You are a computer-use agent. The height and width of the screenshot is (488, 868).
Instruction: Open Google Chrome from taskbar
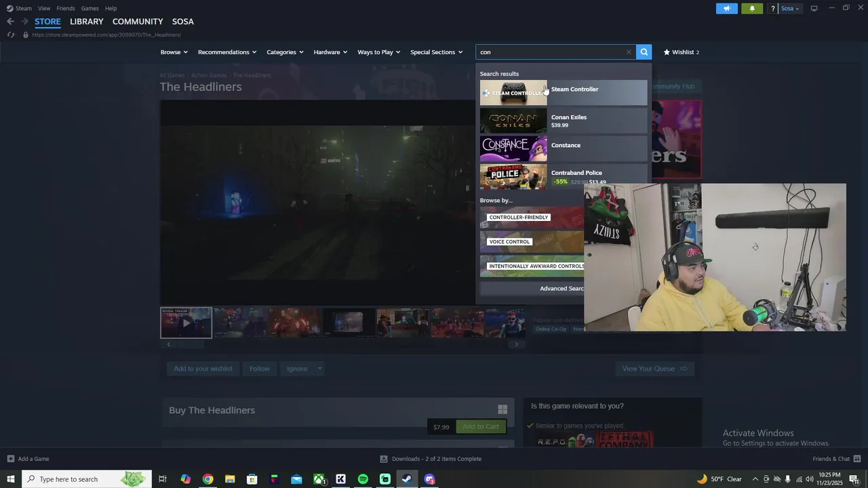[x=208, y=479]
